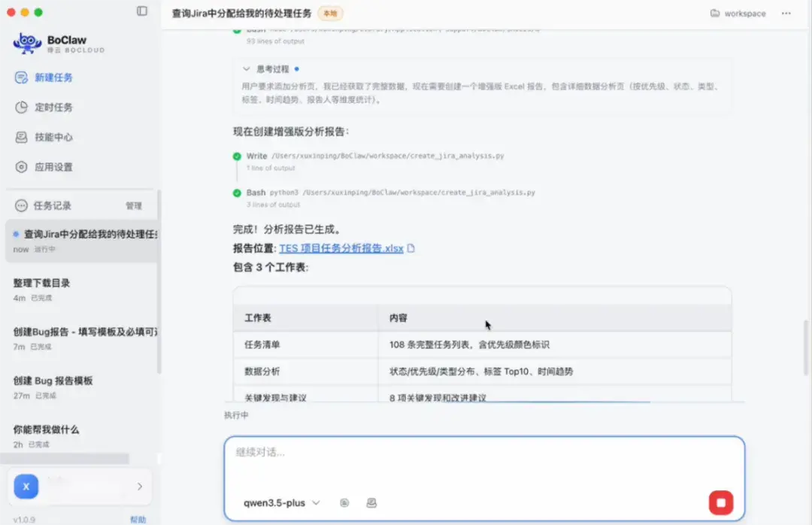Click the blue X user avatar
This screenshot has width=812, height=525.
pyautogui.click(x=26, y=487)
